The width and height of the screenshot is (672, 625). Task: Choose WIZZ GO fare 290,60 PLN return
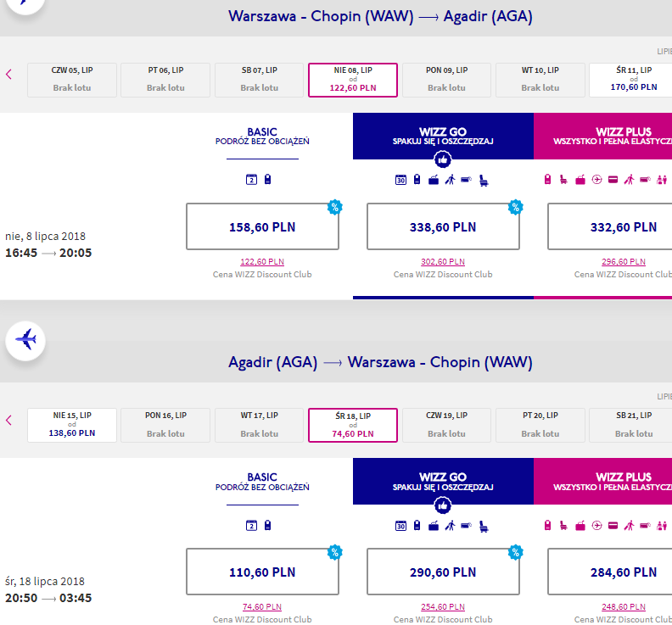[443, 572]
